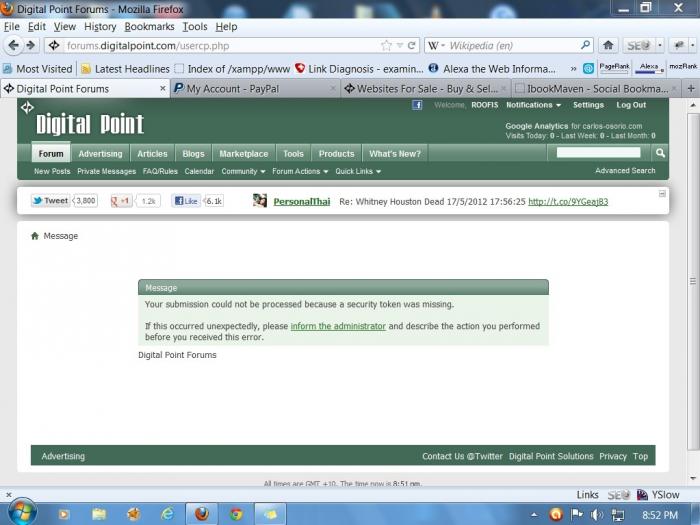Click the Google +1 share button
Viewport: 700px width, 525px height.
tap(120, 201)
